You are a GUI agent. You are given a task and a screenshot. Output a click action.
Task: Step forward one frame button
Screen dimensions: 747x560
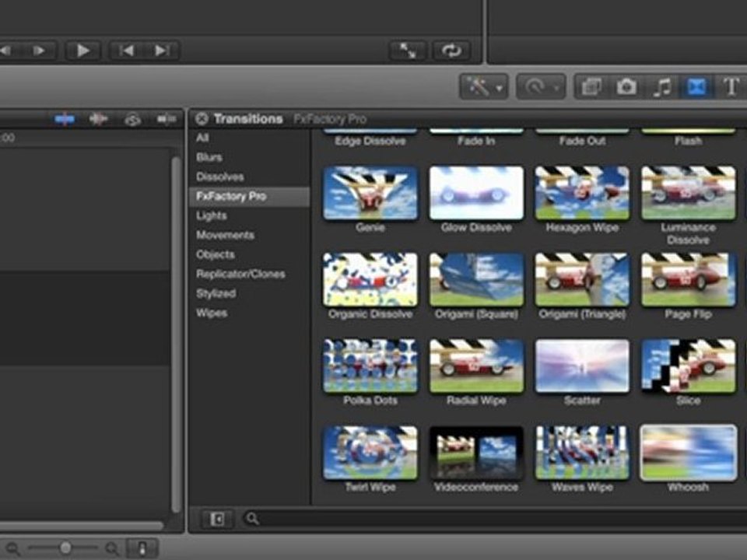(40, 51)
